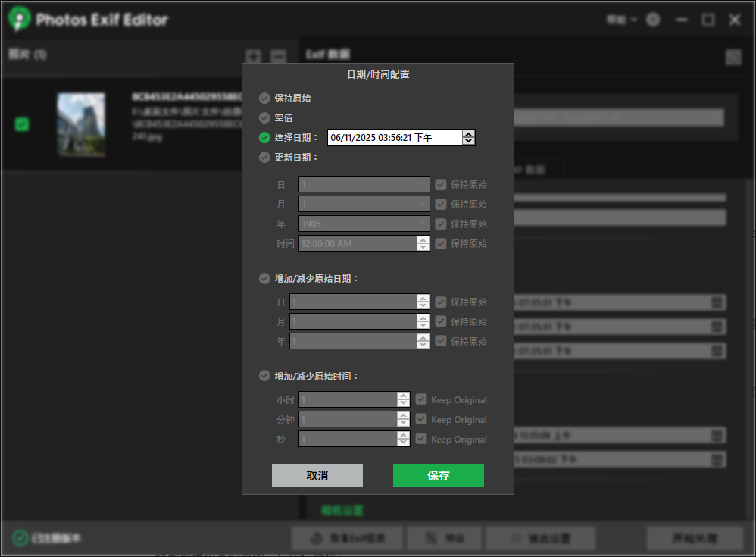
Task: Click the 取消 button
Action: (x=317, y=475)
